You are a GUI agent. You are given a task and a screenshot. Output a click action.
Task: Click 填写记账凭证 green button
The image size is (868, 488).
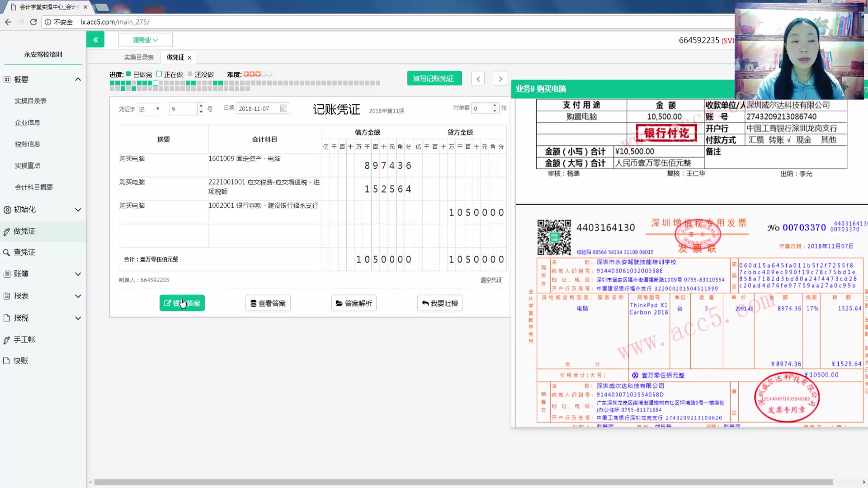434,79
